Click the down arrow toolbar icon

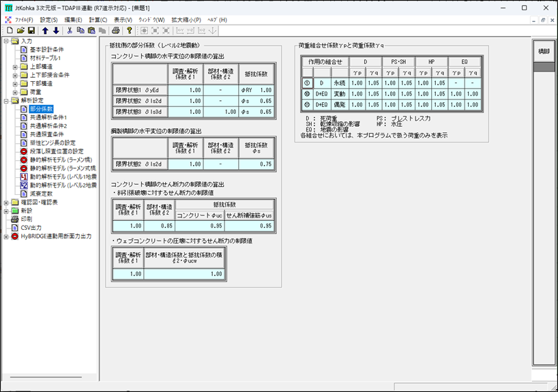point(56,31)
